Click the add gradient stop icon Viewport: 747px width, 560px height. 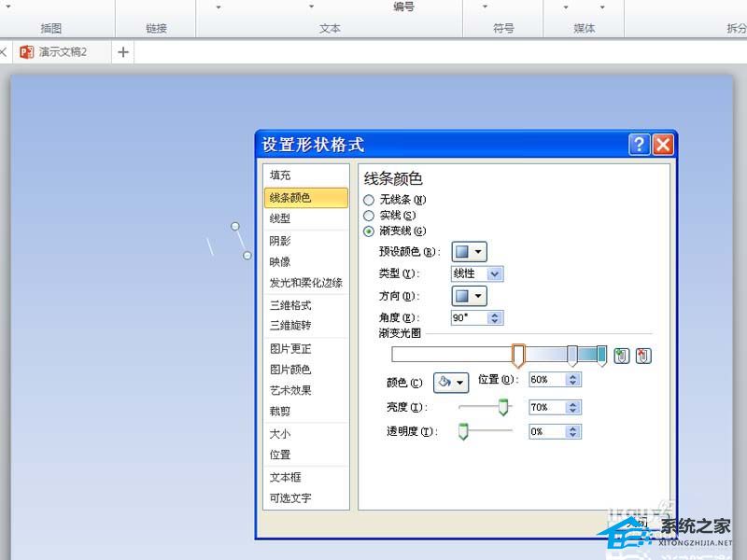pos(622,356)
